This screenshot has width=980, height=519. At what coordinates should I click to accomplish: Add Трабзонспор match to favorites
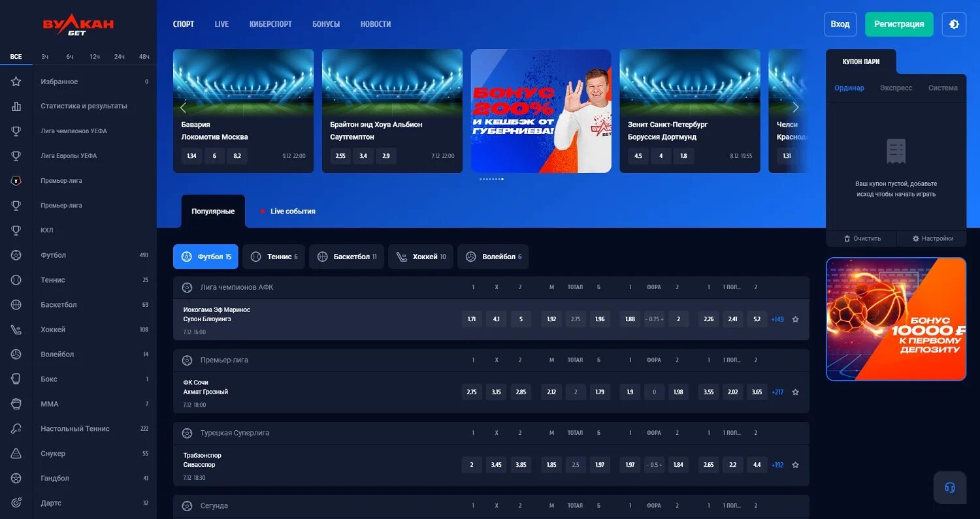click(795, 465)
